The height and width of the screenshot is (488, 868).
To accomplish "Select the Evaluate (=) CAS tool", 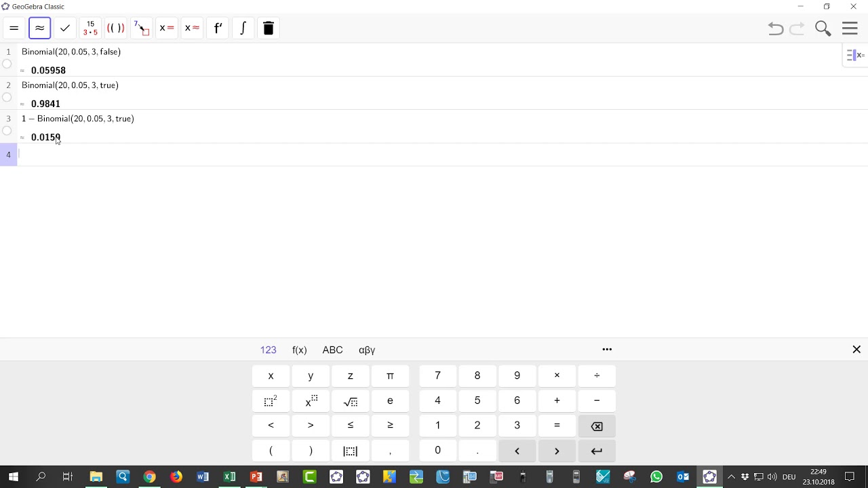I will pyautogui.click(x=14, y=28).
